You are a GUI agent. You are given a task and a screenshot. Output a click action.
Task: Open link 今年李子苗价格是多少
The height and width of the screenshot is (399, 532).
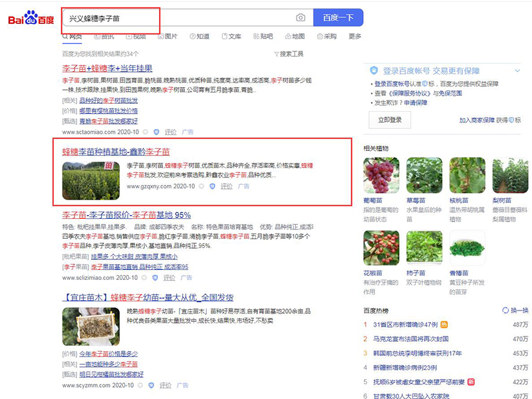pyautogui.click(x=108, y=354)
